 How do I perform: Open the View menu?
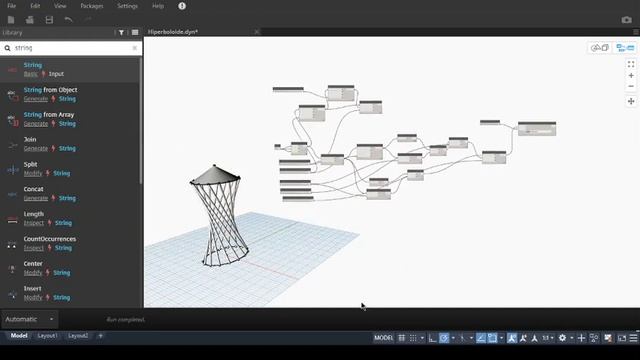pyautogui.click(x=60, y=6)
